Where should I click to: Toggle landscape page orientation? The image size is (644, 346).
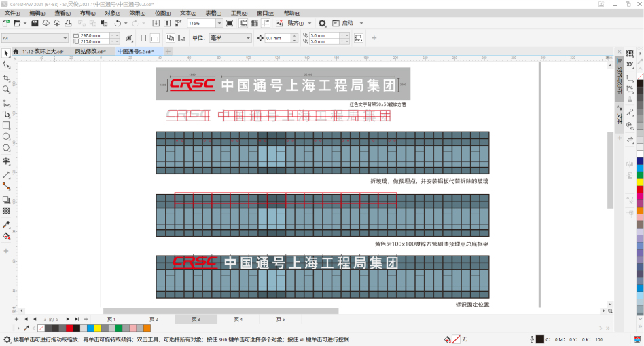[x=154, y=38]
